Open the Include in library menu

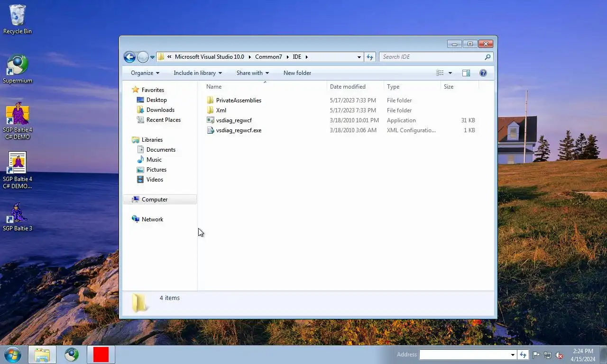(x=198, y=73)
